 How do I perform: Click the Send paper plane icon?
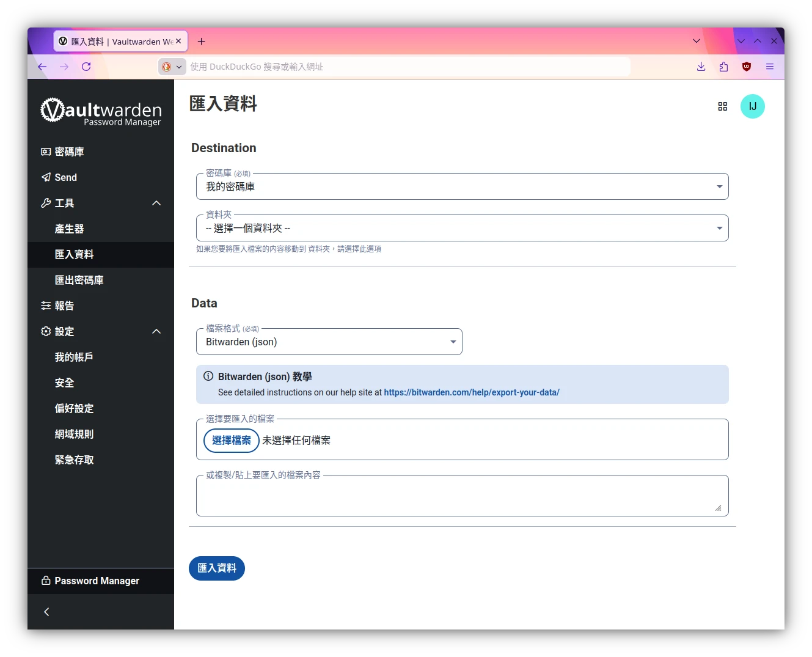pos(46,177)
